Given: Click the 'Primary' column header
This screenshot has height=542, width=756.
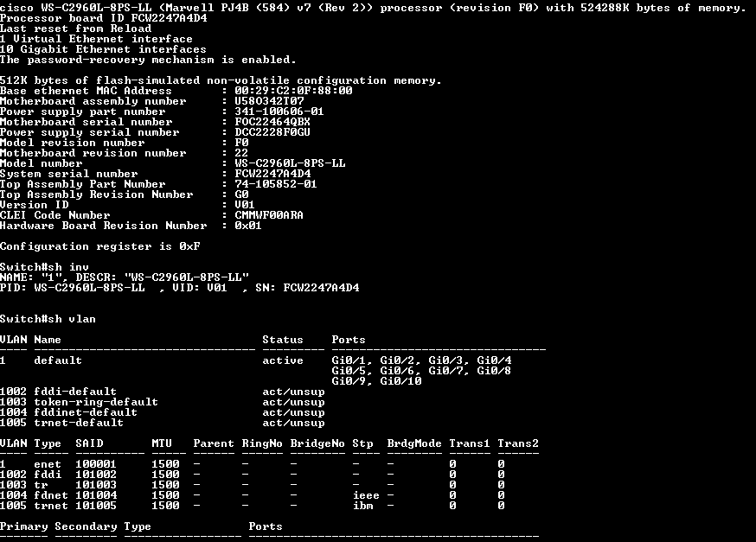Looking at the screenshot, I should (x=24, y=526).
